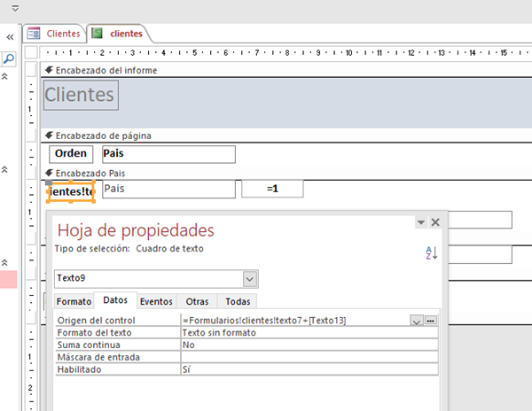
Task: Open the Texto9 object selector dropdown
Action: pyautogui.click(x=250, y=279)
